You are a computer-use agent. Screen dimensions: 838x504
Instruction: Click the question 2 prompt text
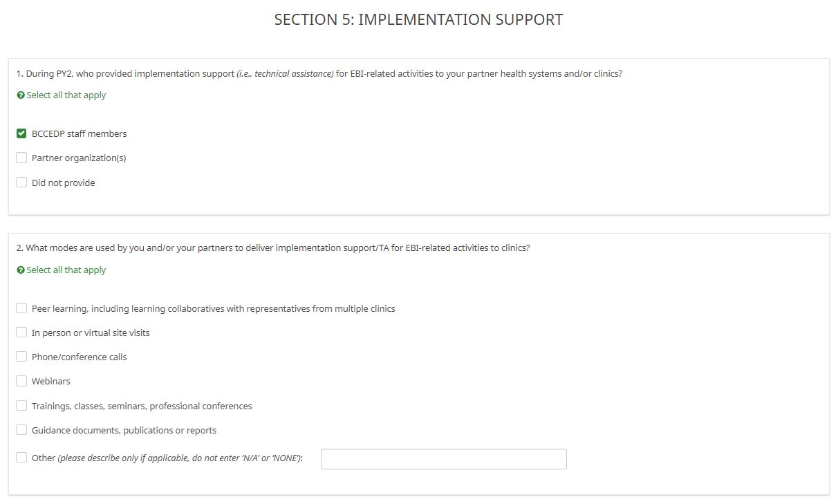click(x=273, y=248)
